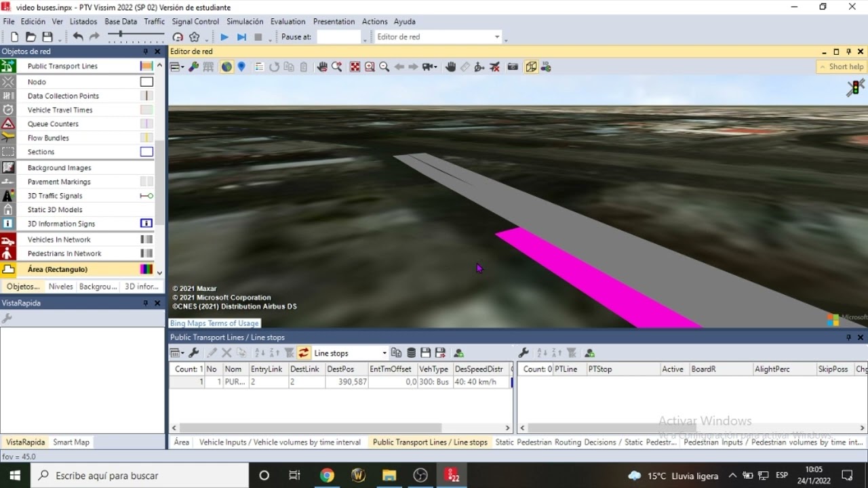Select Vehicle Travel Times clock icon
The height and width of the screenshot is (488, 868).
click(x=8, y=110)
